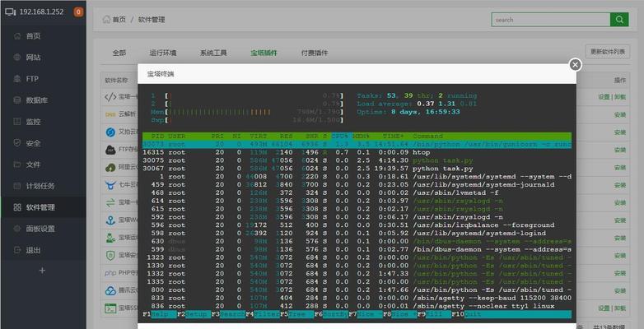644x329 pixels.
Task: Open the FTP icon in sidebar
Action: pos(17,79)
